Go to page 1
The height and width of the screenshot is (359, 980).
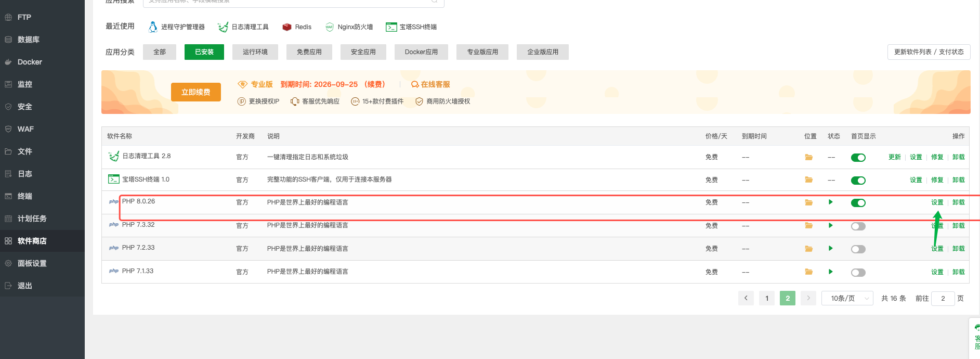tap(767, 298)
